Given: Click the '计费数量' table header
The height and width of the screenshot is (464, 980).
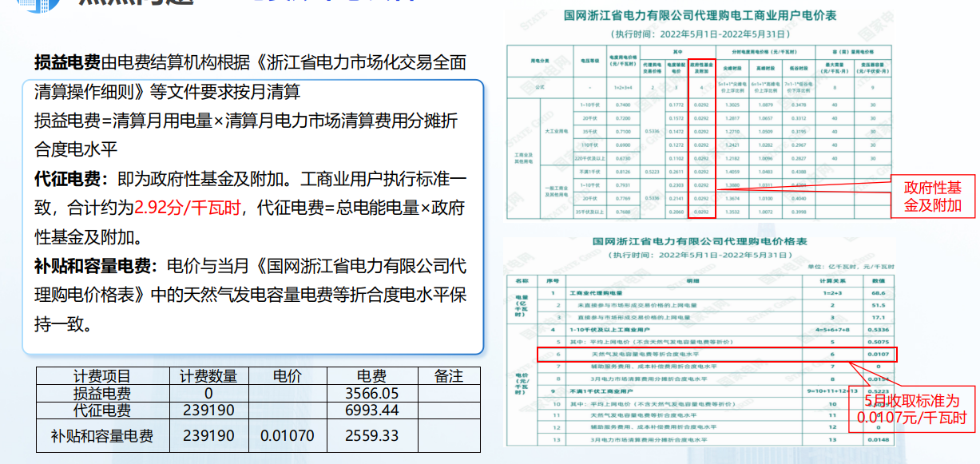Looking at the screenshot, I should pos(208,375).
